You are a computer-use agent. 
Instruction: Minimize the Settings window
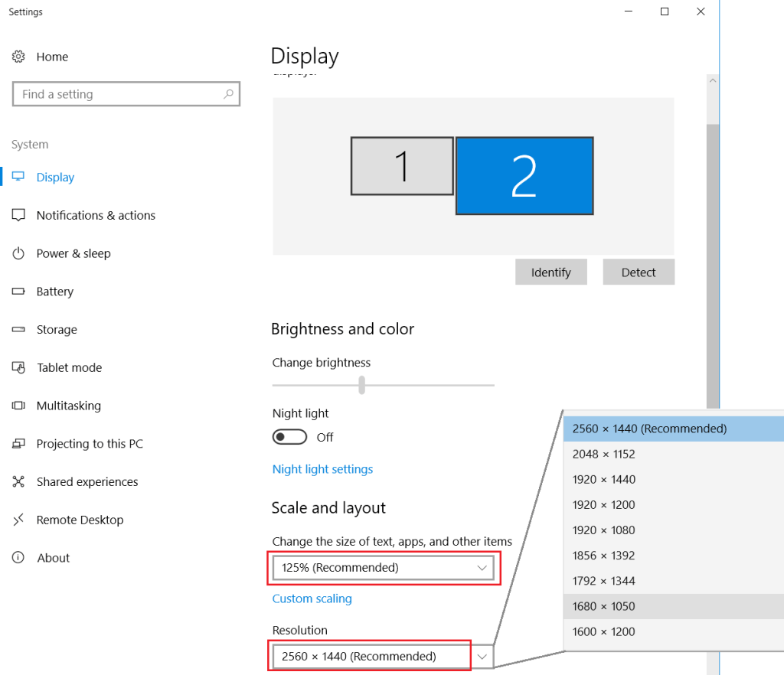[629, 11]
